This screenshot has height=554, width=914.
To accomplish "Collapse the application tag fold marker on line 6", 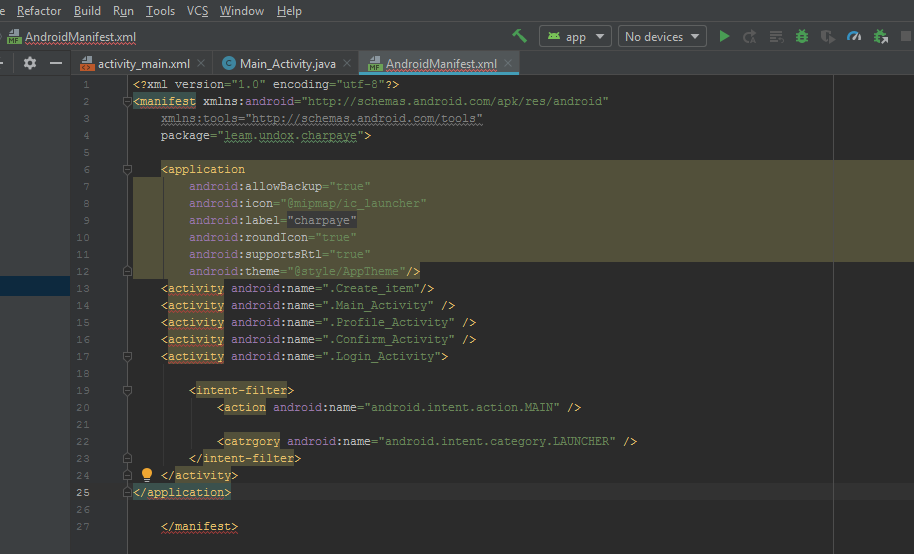I will tap(127, 170).
